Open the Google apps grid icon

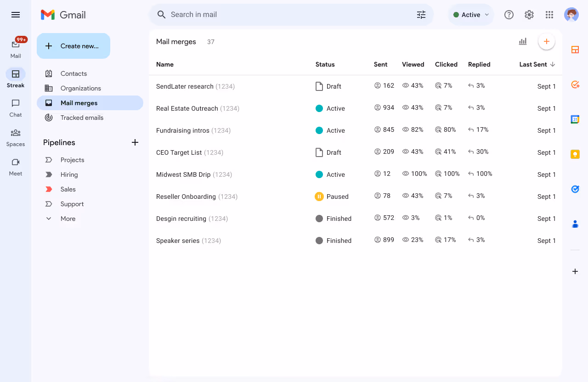(x=549, y=15)
